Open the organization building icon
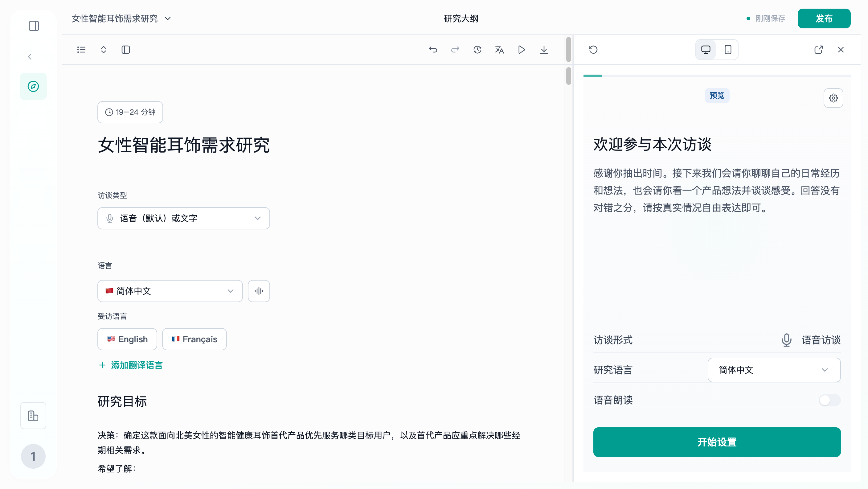Viewport: 868px width, 489px height. click(33, 415)
